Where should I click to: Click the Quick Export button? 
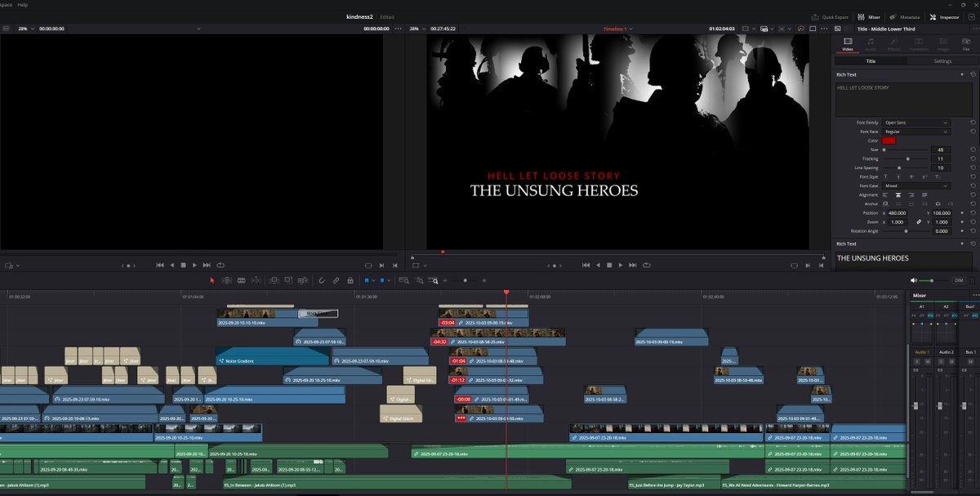tap(830, 16)
